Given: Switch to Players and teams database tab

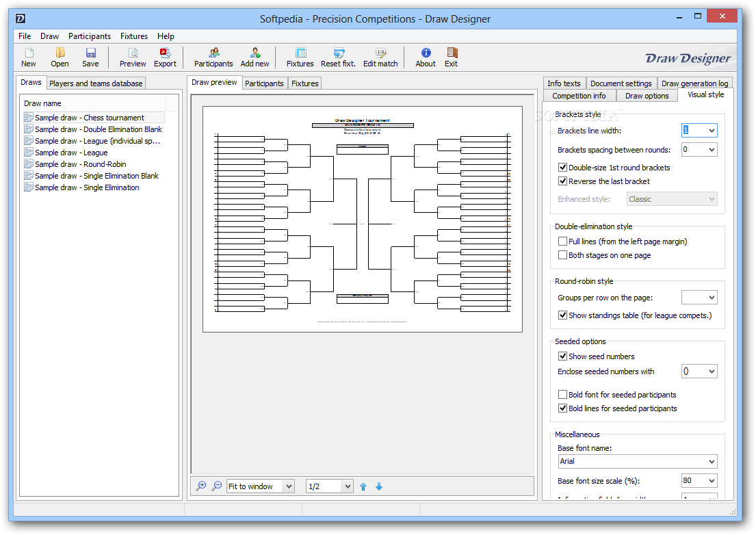Looking at the screenshot, I should (96, 83).
